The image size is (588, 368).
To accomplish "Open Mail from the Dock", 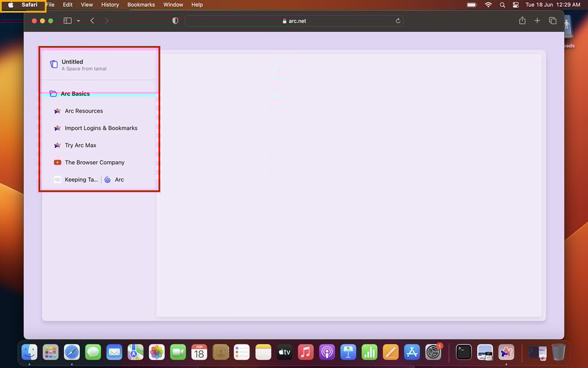I will pos(114,352).
